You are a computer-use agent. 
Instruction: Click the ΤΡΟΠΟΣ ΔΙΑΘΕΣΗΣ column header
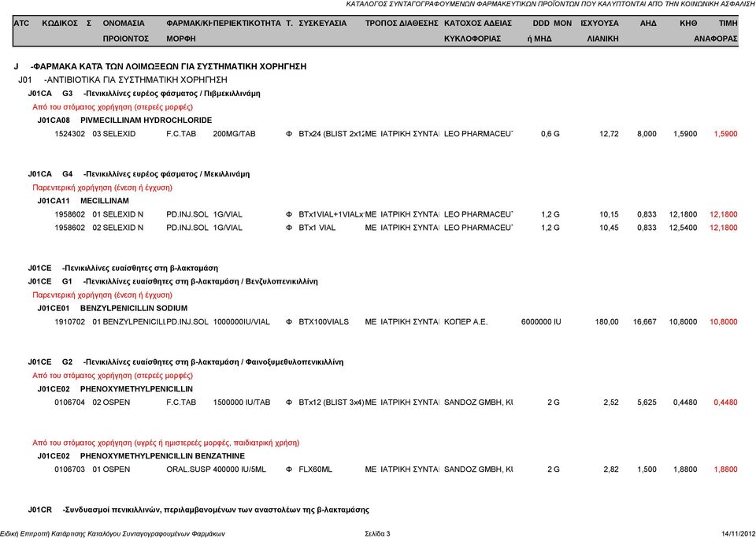pyautogui.click(x=402, y=23)
